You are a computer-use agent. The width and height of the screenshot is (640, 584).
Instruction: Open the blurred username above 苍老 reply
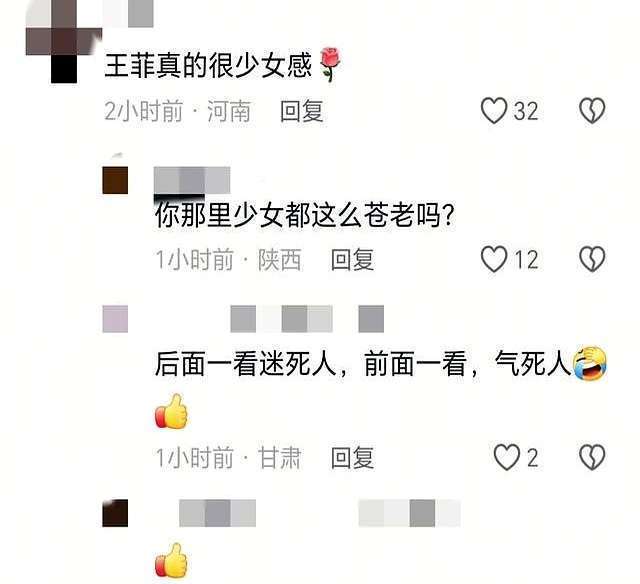(192, 180)
